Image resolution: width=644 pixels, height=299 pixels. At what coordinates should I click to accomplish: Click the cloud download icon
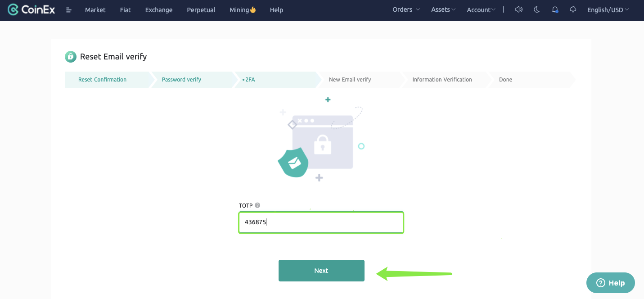coord(573,9)
